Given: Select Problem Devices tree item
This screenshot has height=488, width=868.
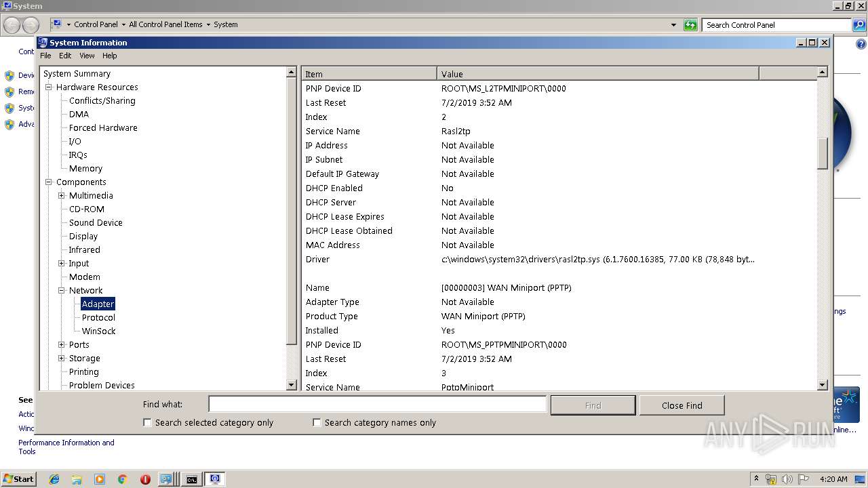Looking at the screenshot, I should (102, 386).
